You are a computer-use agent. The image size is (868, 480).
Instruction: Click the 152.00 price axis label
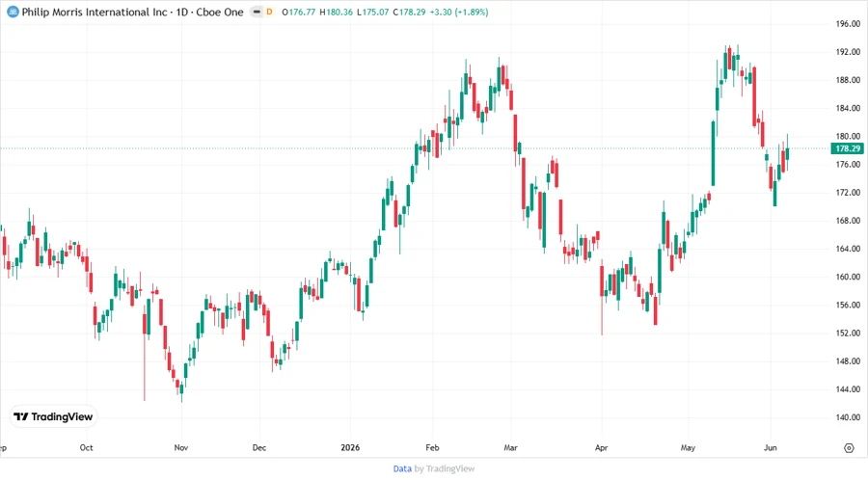click(x=848, y=333)
